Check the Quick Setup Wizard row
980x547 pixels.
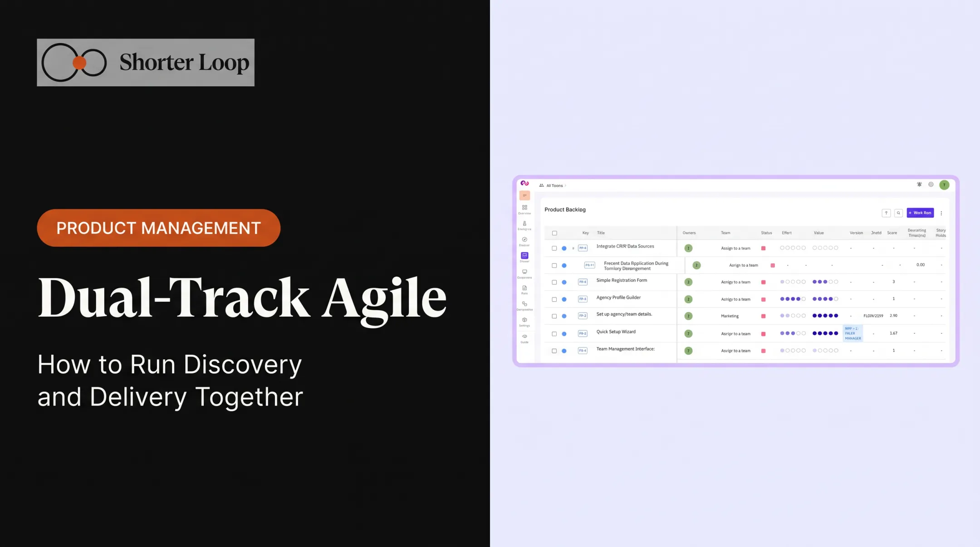click(x=554, y=334)
